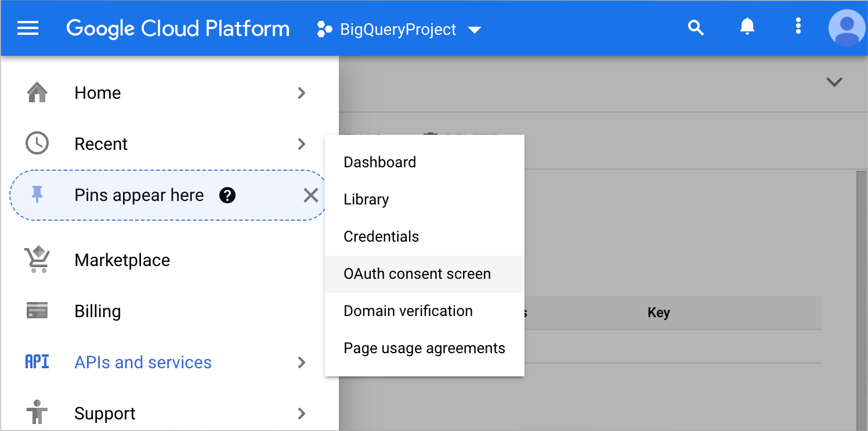Select OAuth consent screen from the submenu
Image resolution: width=868 pixels, height=431 pixels.
417,274
